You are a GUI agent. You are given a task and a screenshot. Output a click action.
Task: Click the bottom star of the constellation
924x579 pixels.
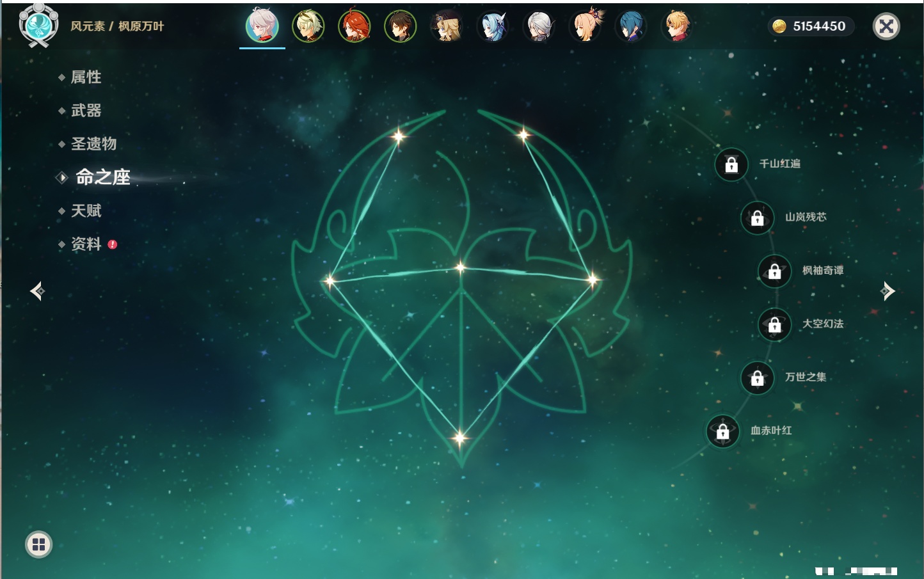pos(459,438)
